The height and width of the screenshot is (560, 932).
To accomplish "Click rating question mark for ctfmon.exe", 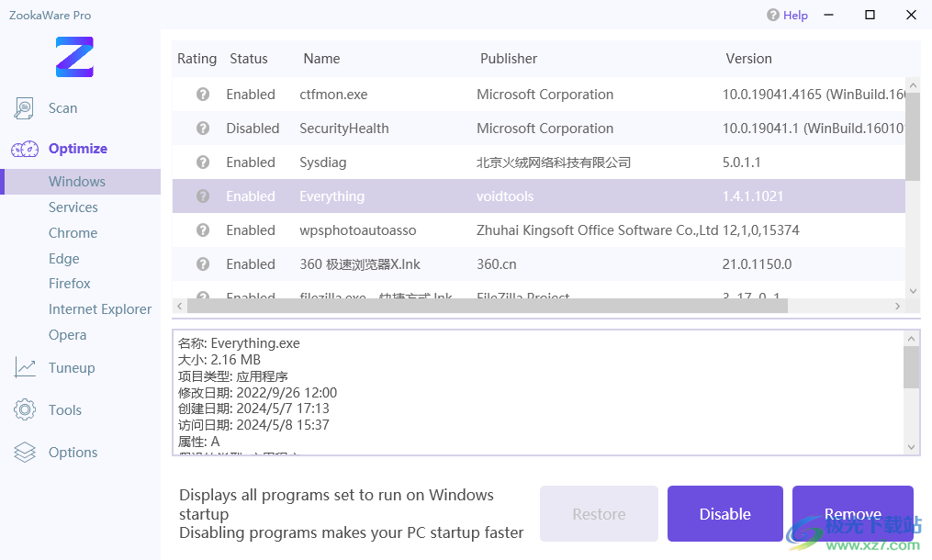I will pyautogui.click(x=203, y=95).
